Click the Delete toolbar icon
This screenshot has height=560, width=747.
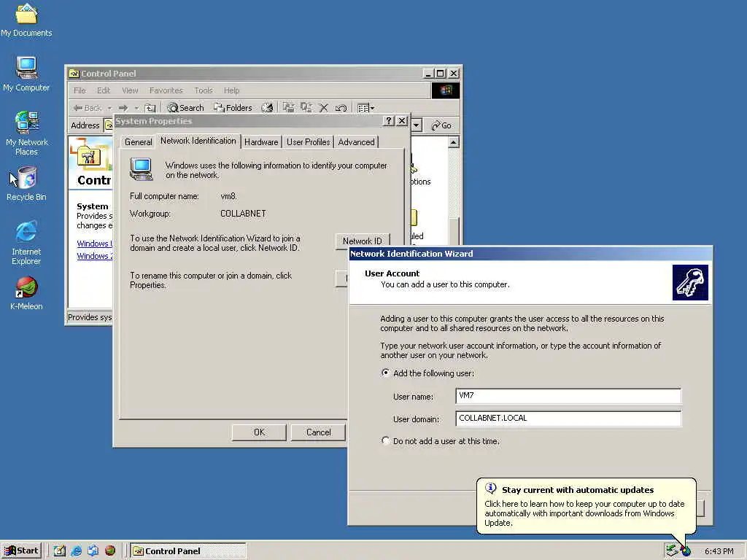[323, 108]
